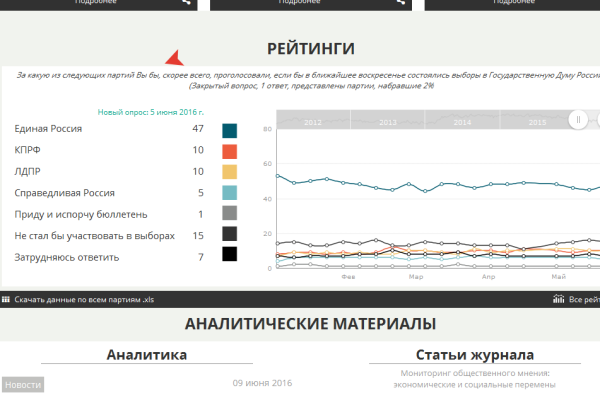Click the Новости tag button
This screenshot has height=400, width=600.
23,385
